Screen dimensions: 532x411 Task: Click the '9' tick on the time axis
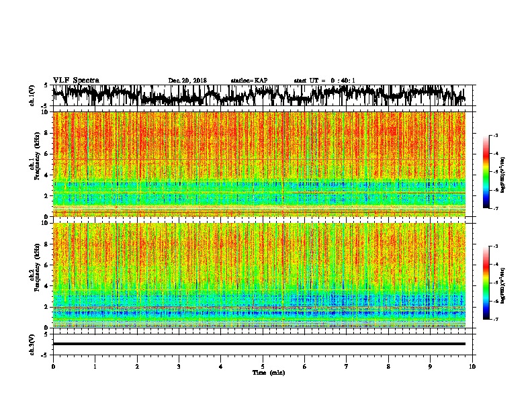click(x=430, y=366)
